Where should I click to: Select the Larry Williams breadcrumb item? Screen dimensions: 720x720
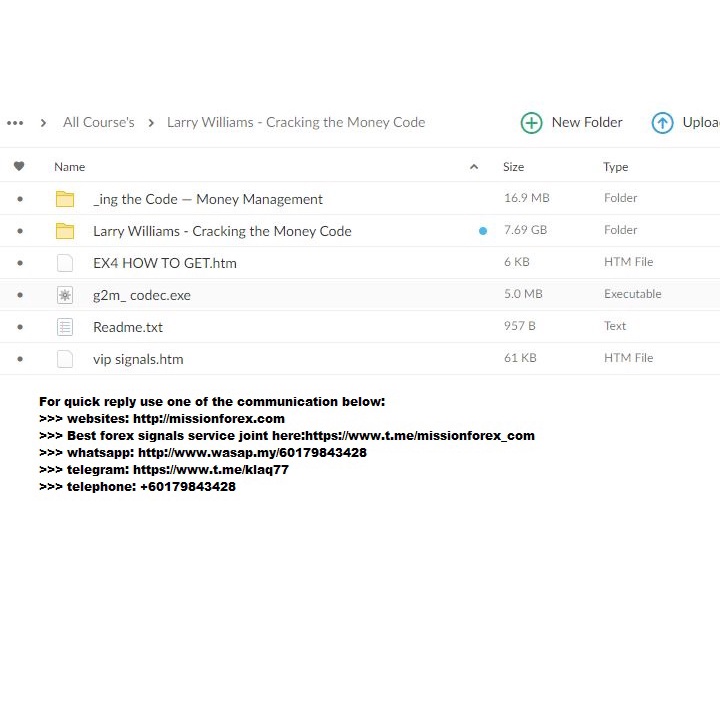click(x=296, y=123)
